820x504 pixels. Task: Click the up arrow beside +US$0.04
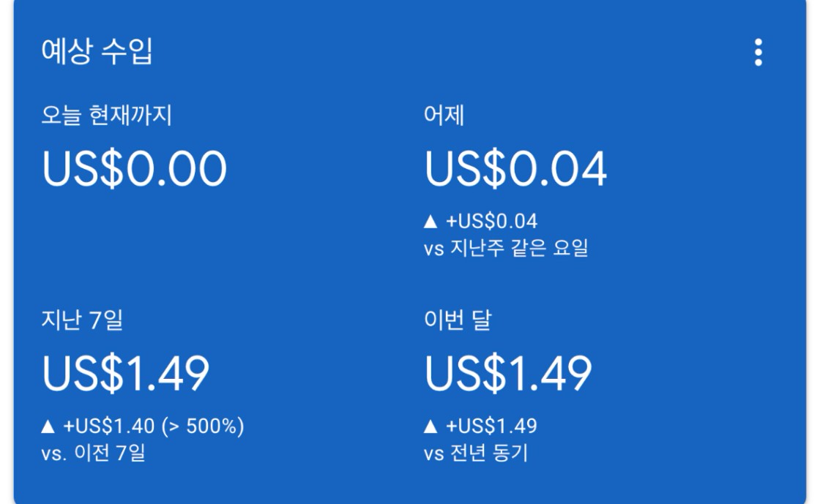click(x=430, y=222)
